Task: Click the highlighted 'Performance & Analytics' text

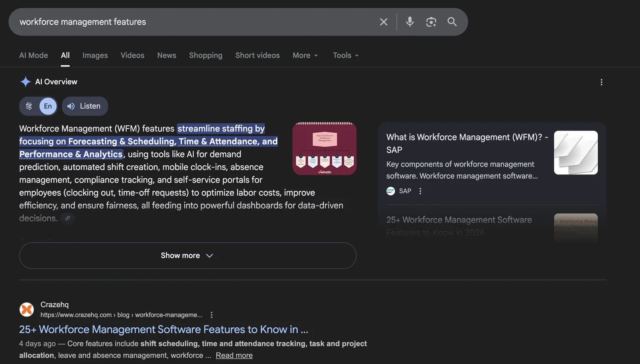Action: coord(71,154)
